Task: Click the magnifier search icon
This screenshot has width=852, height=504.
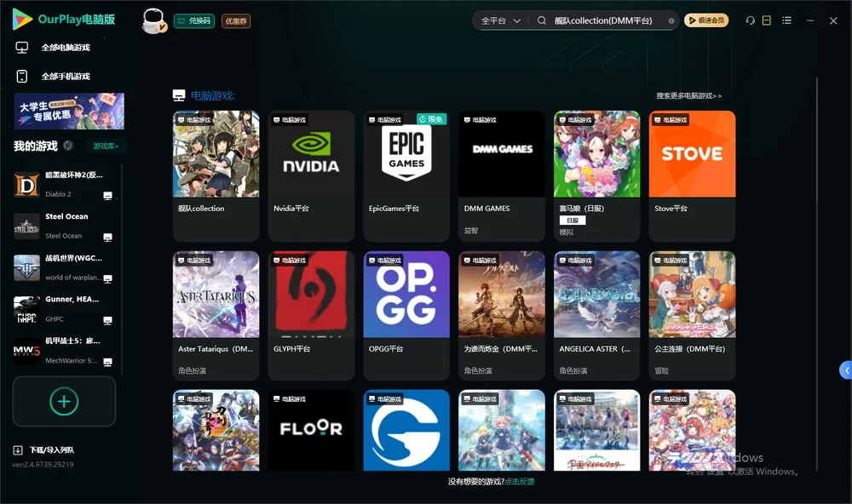Action: [542, 20]
